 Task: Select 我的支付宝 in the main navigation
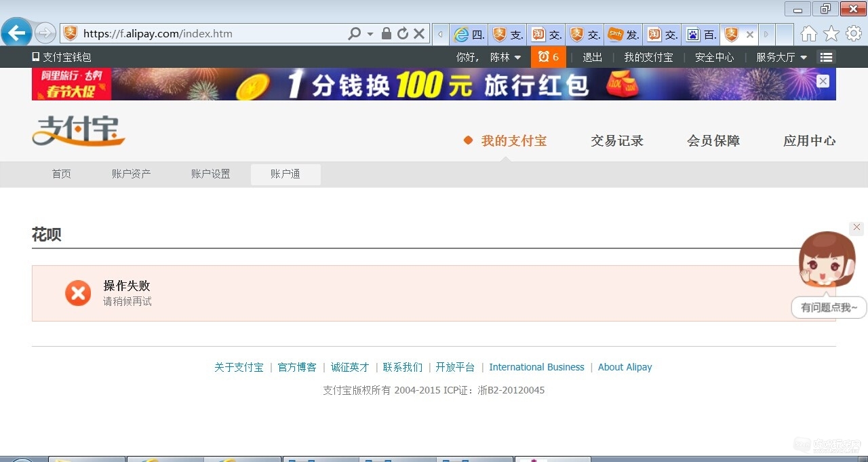coord(513,141)
